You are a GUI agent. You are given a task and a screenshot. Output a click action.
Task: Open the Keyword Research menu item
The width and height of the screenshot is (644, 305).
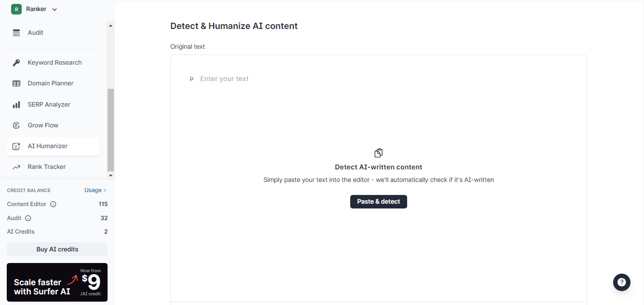[55, 63]
